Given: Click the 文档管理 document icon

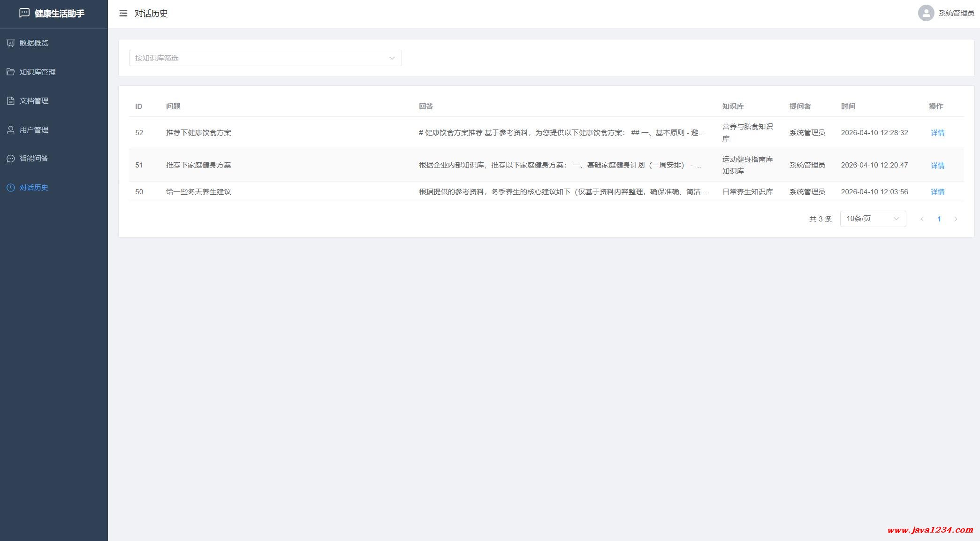Looking at the screenshot, I should pyautogui.click(x=10, y=101).
